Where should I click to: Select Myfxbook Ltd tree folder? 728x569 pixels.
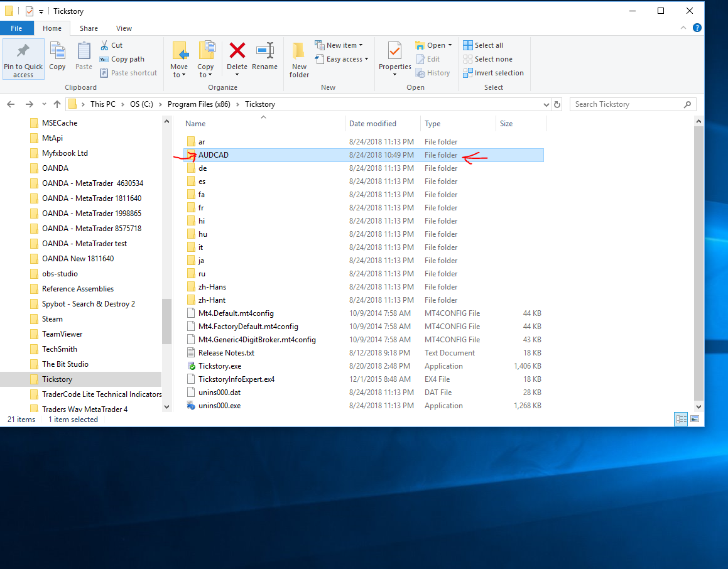(65, 153)
